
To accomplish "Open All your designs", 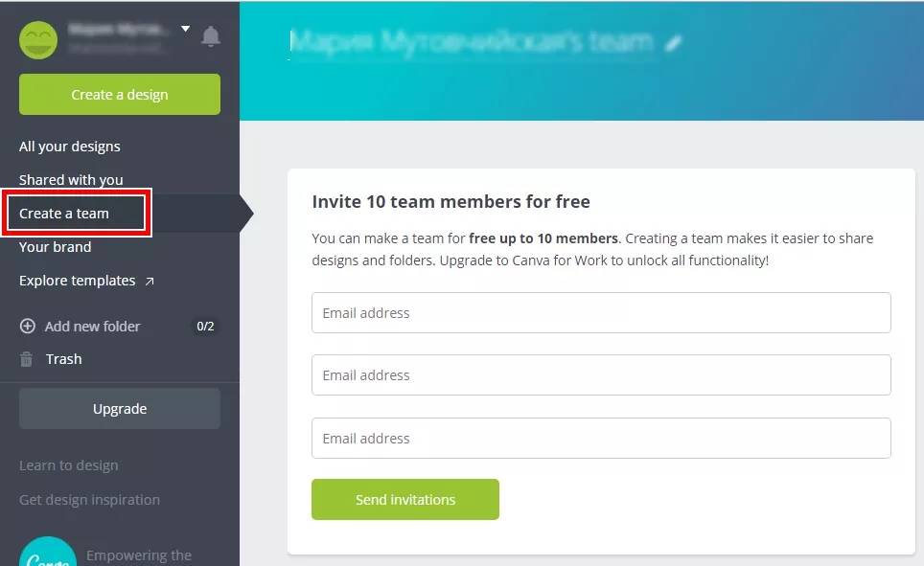I will click(70, 147).
